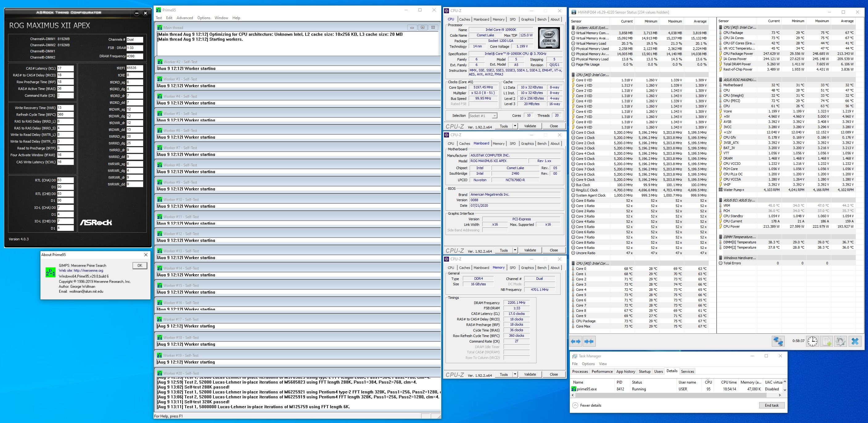Open Tools dropdown arrow in CPU-Z CPU window

point(515,126)
